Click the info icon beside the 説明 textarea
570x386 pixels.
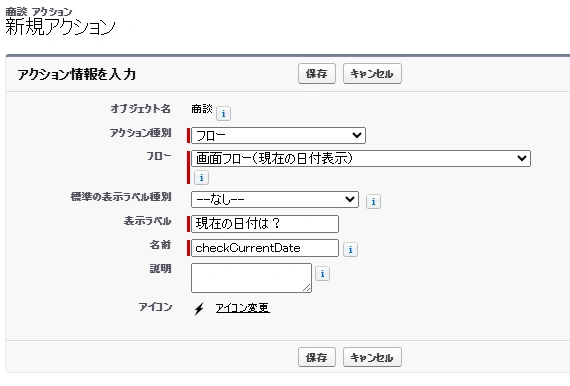322,273
